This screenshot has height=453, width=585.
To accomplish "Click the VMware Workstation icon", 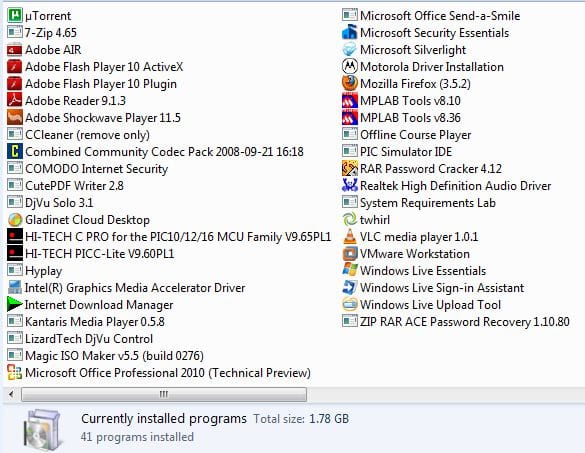I will point(350,254).
